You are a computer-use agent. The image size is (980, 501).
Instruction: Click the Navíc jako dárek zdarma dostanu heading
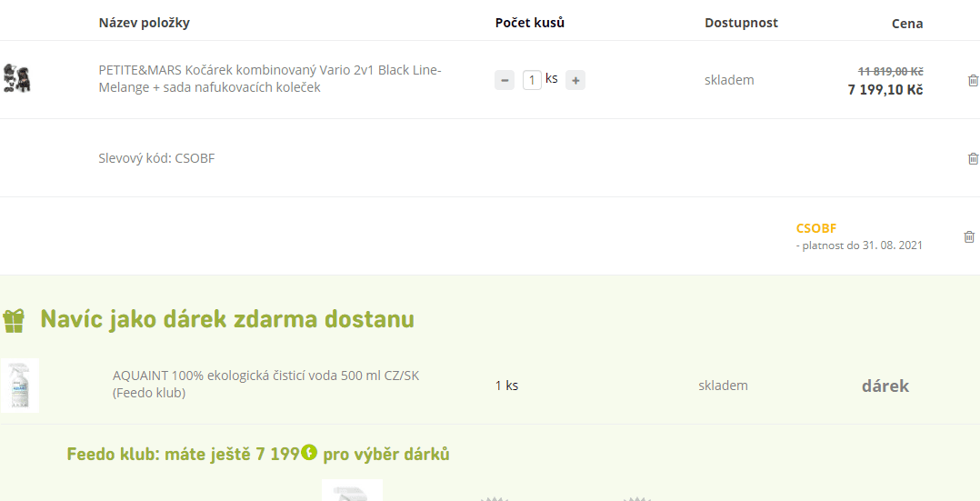(227, 319)
